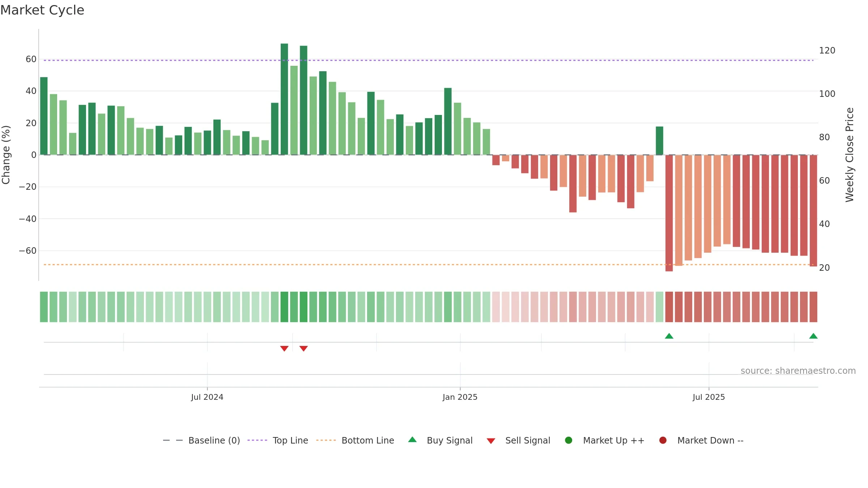The image size is (868, 488).
Task: Click the Jul 2025 axis label
Action: (x=709, y=397)
